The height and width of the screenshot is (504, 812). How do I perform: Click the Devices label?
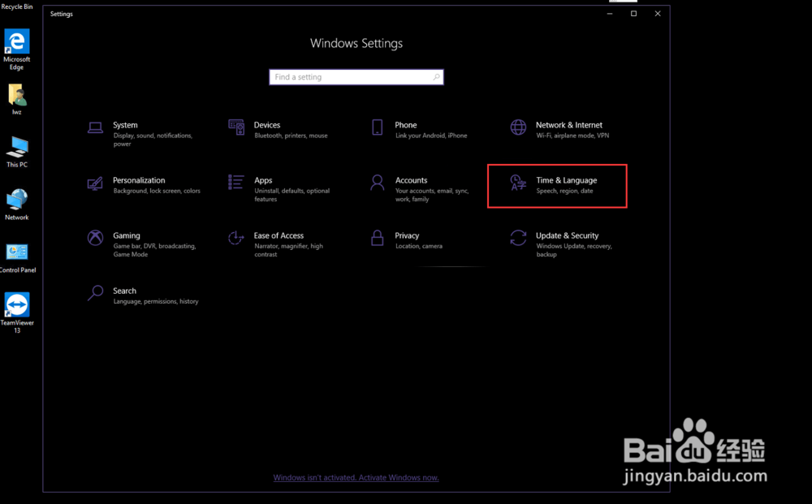[x=267, y=125]
